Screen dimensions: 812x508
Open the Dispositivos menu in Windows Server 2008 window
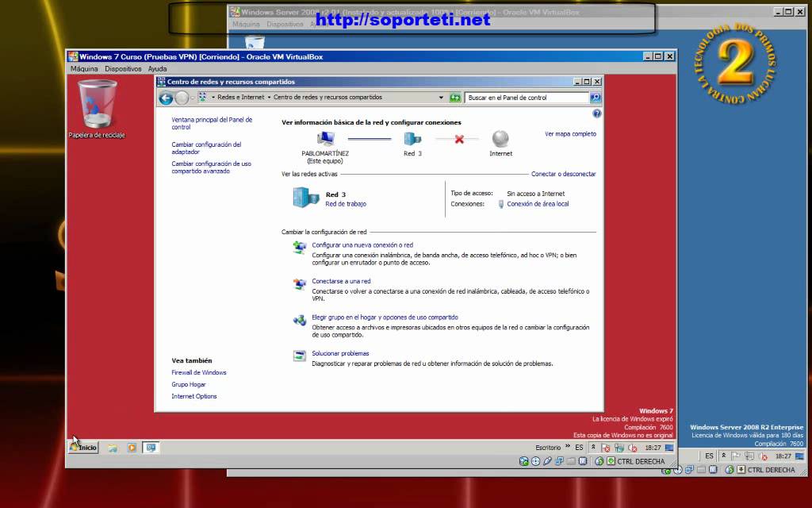tap(285, 25)
